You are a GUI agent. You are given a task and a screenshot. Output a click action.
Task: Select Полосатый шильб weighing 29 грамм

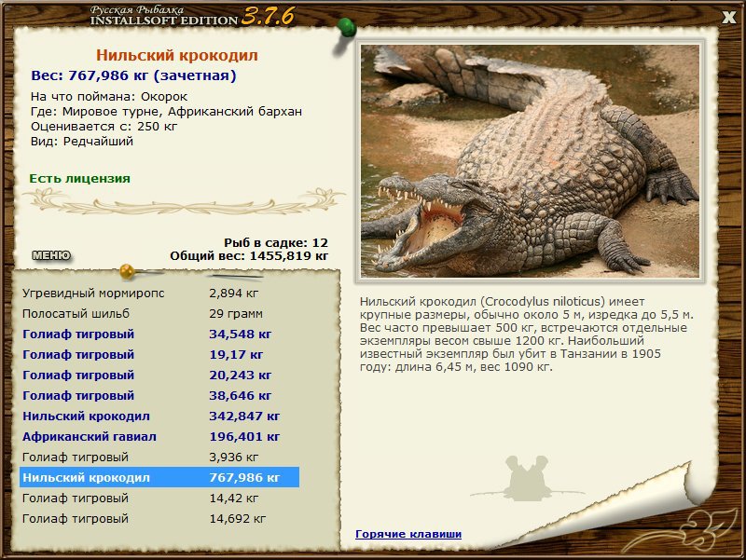click(x=76, y=313)
